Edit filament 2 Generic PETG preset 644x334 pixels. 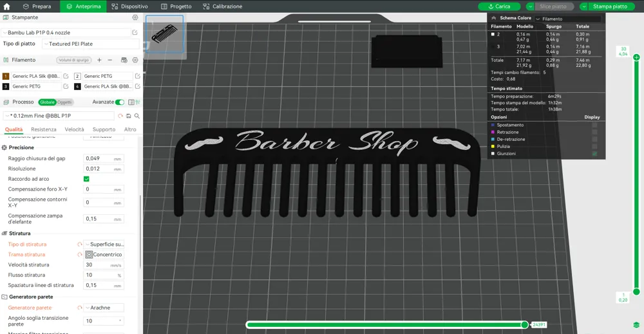(138, 76)
